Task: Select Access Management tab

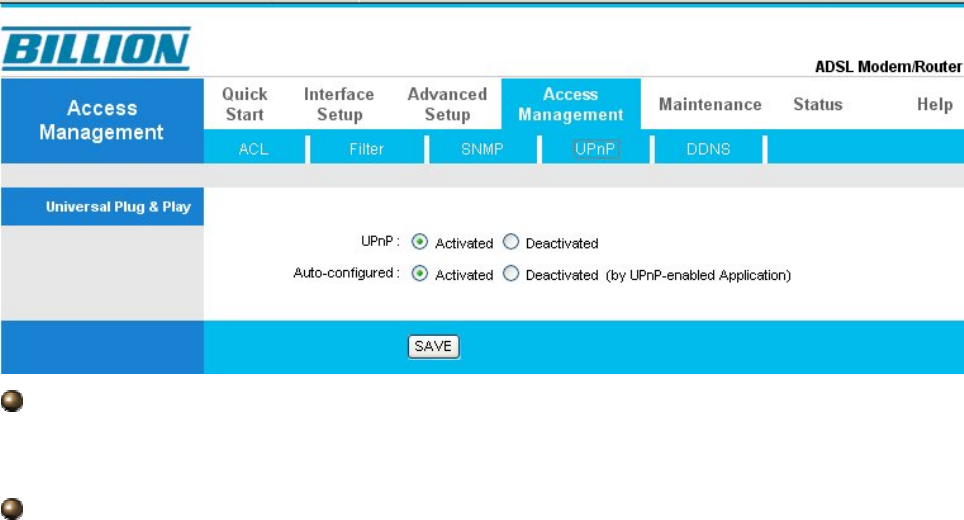Action: pyautogui.click(x=571, y=104)
